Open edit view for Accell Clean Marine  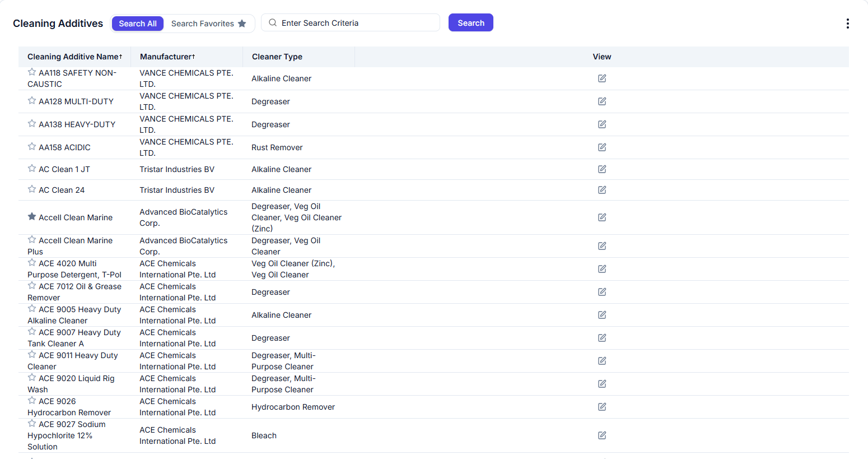[602, 217]
